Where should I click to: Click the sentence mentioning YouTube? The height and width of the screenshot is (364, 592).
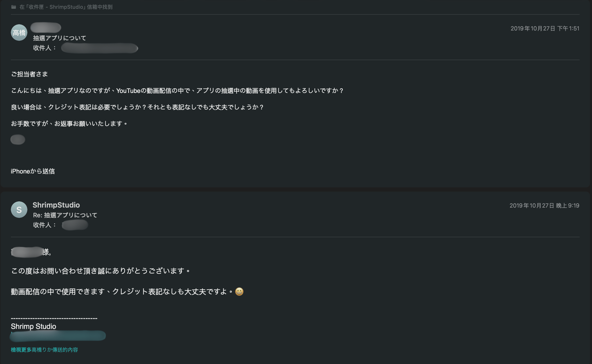(177, 91)
